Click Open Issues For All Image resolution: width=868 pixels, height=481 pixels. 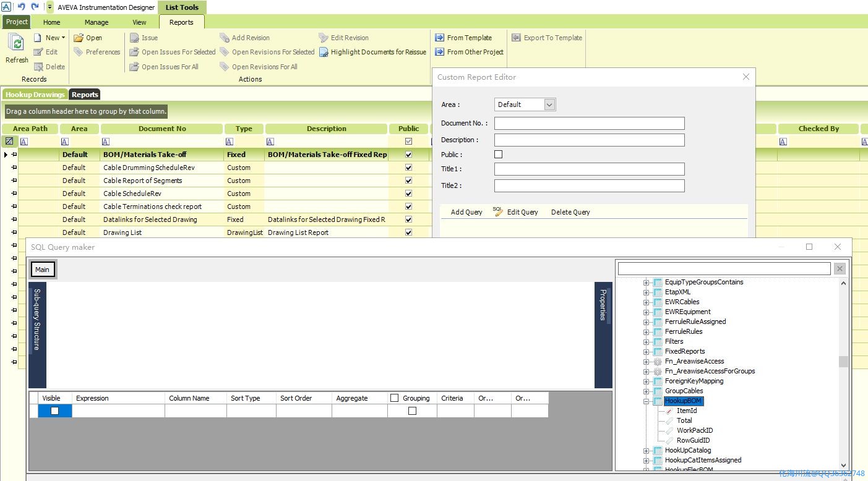pos(164,67)
